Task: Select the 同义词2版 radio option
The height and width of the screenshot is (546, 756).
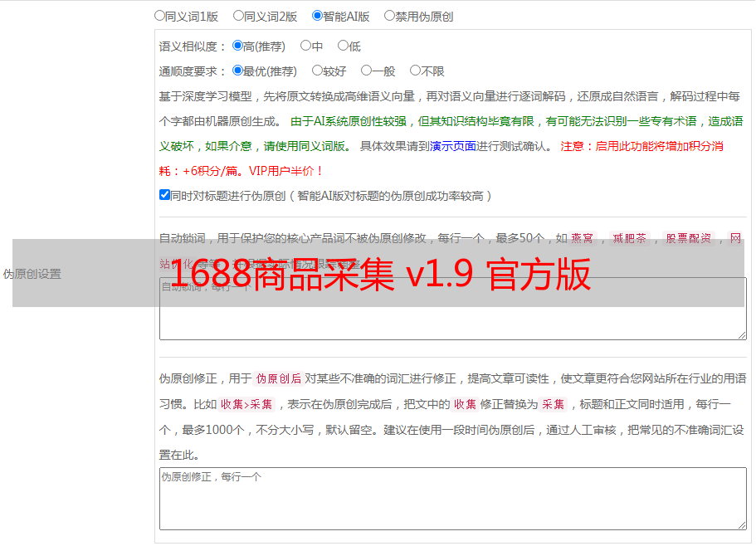Action: (238, 16)
